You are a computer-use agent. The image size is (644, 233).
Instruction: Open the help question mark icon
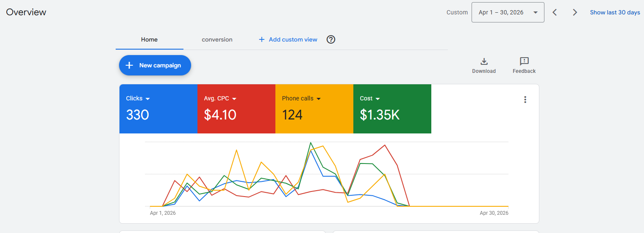click(331, 39)
